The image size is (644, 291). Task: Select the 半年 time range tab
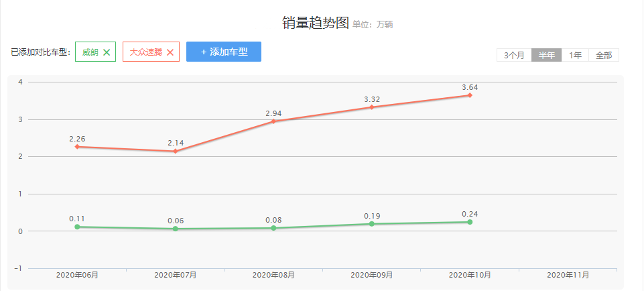(x=546, y=55)
